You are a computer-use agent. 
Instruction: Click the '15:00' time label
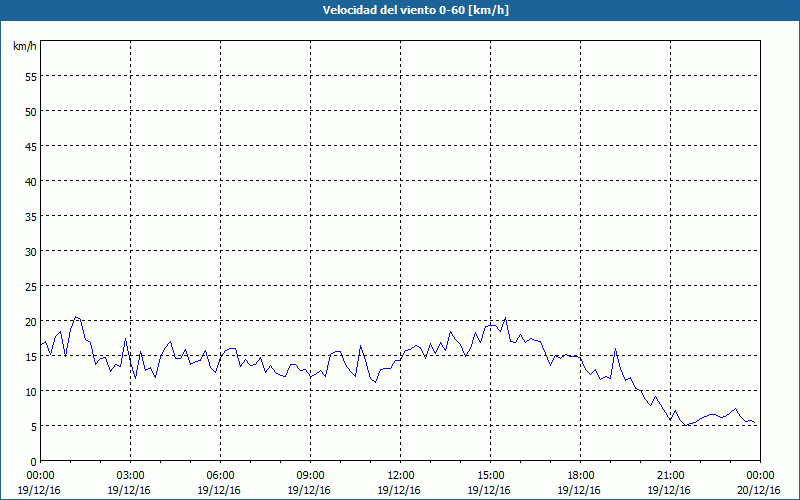click(x=490, y=475)
